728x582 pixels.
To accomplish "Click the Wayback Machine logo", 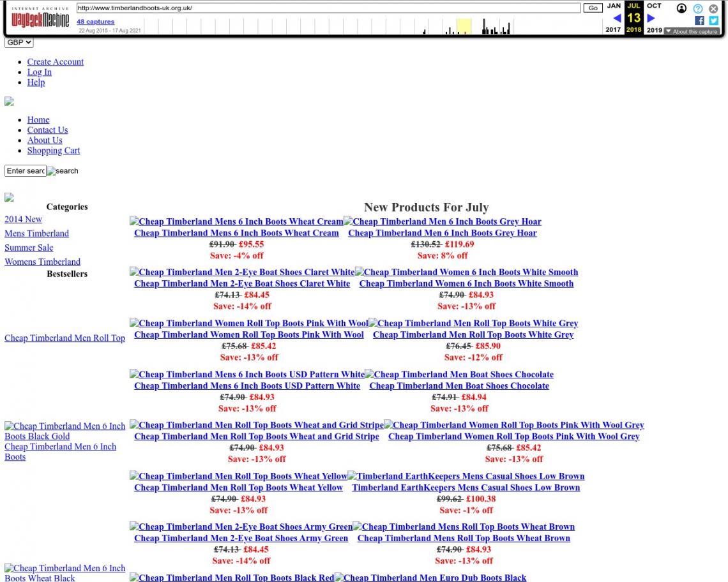I will tap(40, 18).
